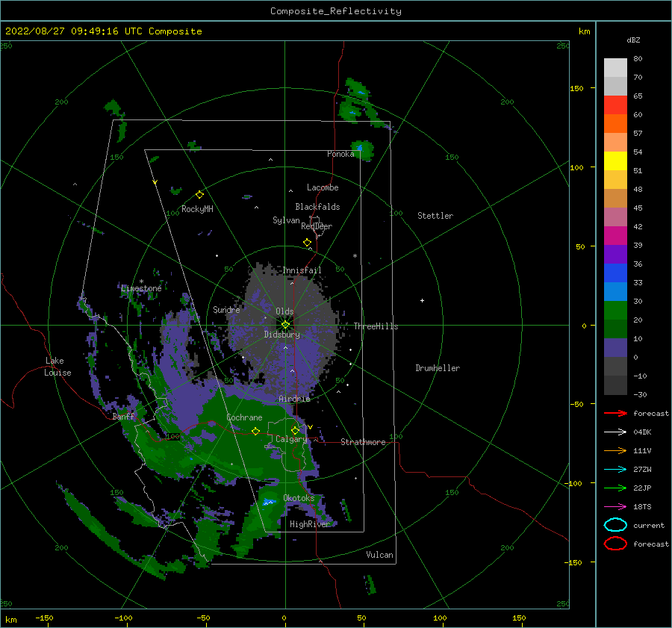
Task: Click the Blackfalds label
Action: point(317,207)
